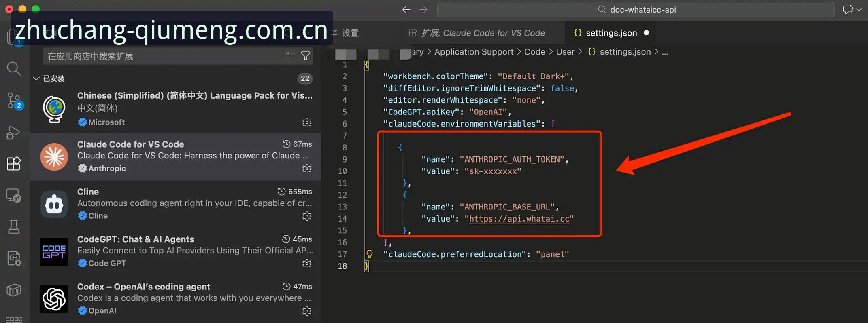The image size is (868, 323).
Task: Click the Codex OpenAI knot logo
Action: tap(54, 299)
